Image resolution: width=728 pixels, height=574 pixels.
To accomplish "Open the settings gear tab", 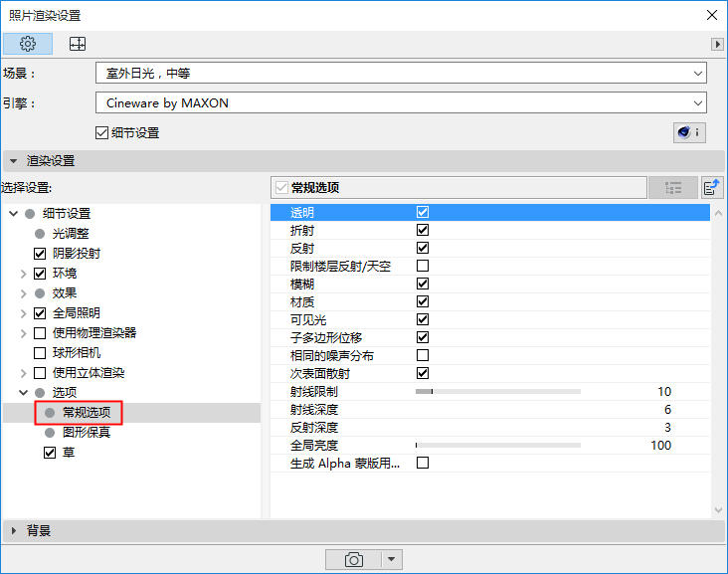I will [x=28, y=44].
